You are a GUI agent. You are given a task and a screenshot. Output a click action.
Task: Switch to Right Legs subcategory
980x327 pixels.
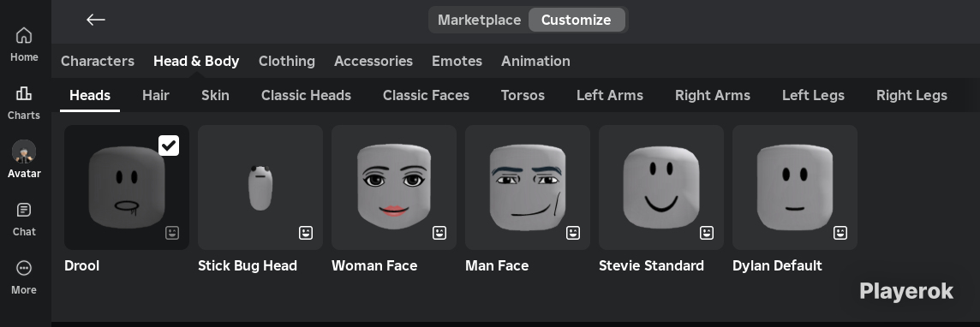[911, 96]
